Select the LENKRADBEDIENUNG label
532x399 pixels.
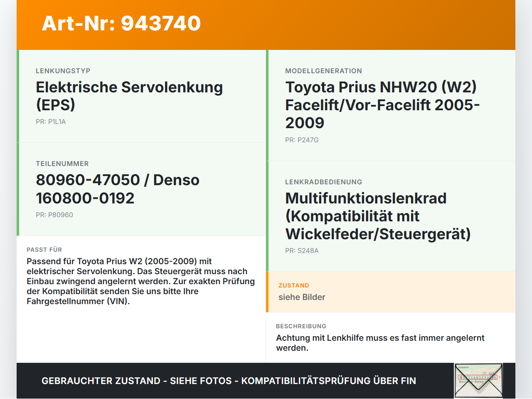click(324, 182)
